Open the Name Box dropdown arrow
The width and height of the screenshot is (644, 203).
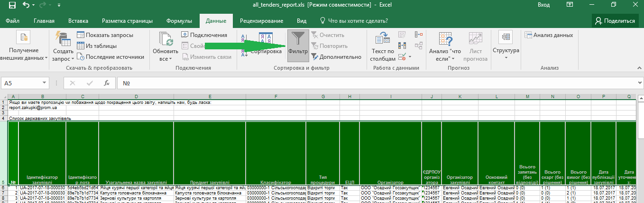[45, 83]
